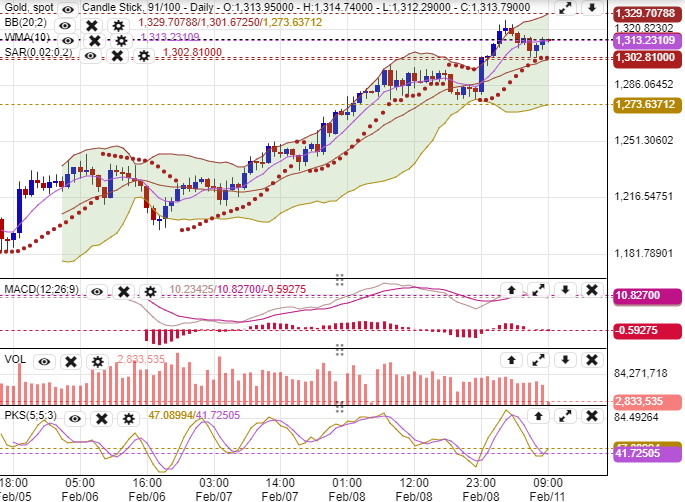The image size is (685, 502).
Task: Toggle visibility of BB(20;2) indicator
Action: point(65,24)
